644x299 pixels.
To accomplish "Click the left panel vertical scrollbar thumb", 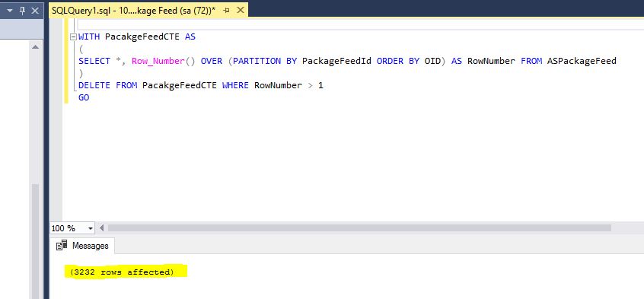I will tap(35, 240).
